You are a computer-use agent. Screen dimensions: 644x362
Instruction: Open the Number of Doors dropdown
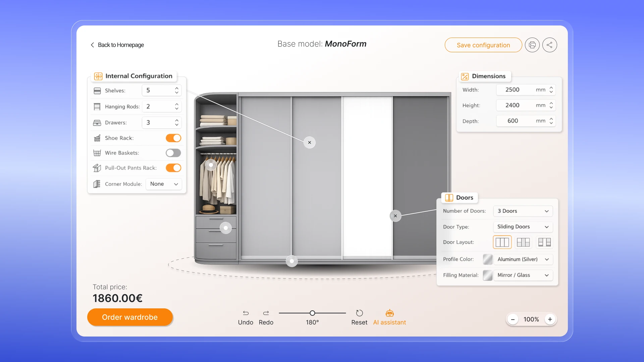(x=523, y=211)
